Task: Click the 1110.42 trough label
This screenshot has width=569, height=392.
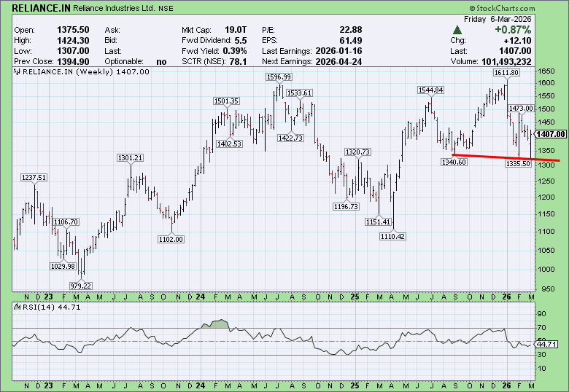Action: coord(392,237)
